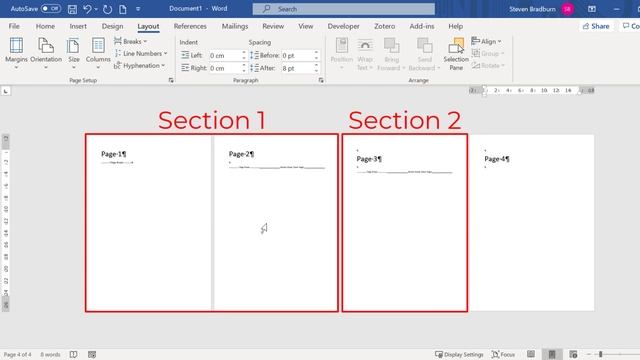
Task: Click the Page-4 heading text
Action: (x=497, y=159)
